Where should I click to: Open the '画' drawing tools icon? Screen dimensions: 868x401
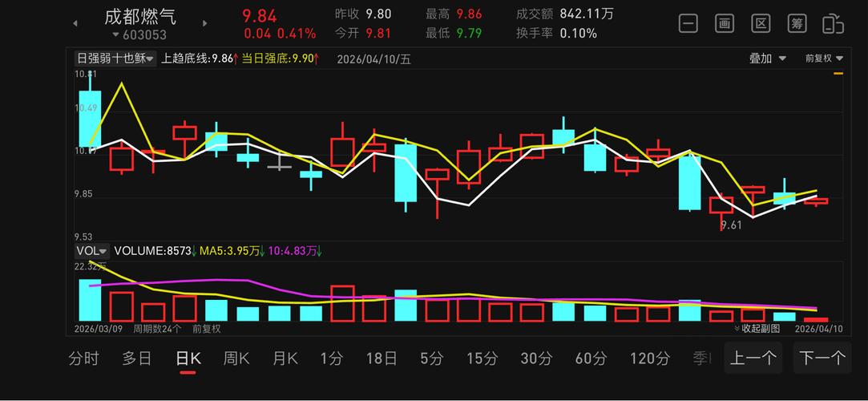(x=725, y=23)
